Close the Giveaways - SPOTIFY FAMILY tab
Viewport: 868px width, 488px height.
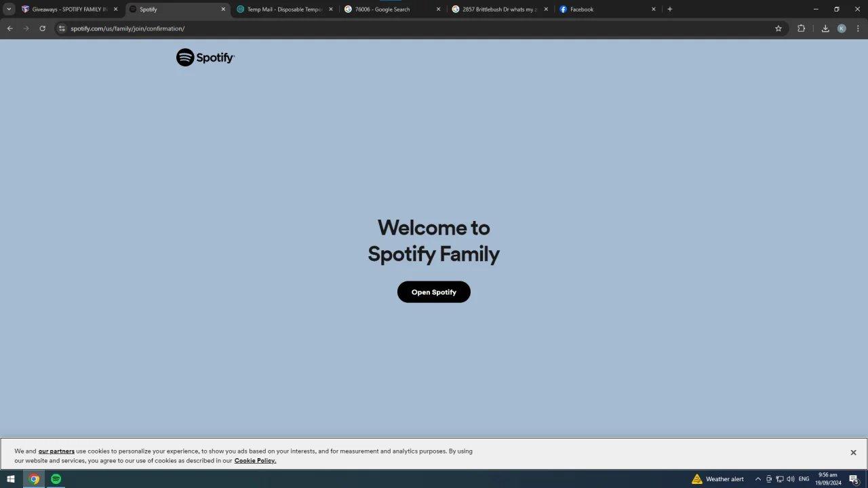pyautogui.click(x=115, y=9)
